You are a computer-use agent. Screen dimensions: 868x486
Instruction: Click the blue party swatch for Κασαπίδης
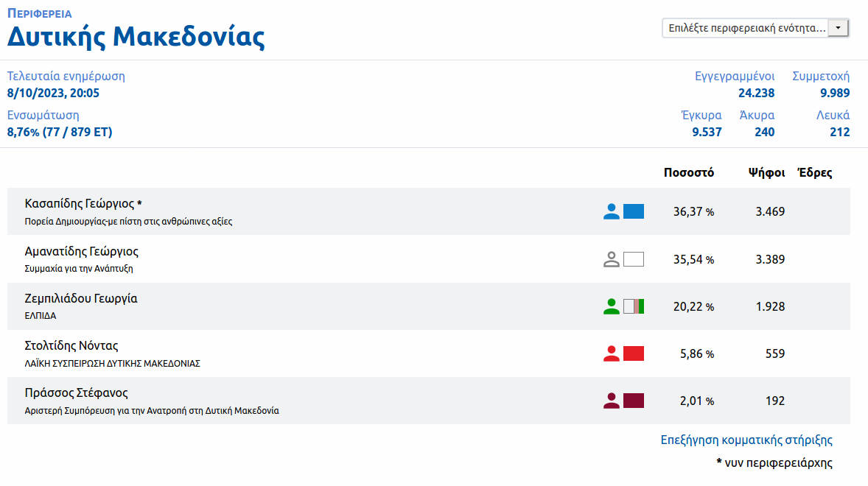pyautogui.click(x=634, y=212)
